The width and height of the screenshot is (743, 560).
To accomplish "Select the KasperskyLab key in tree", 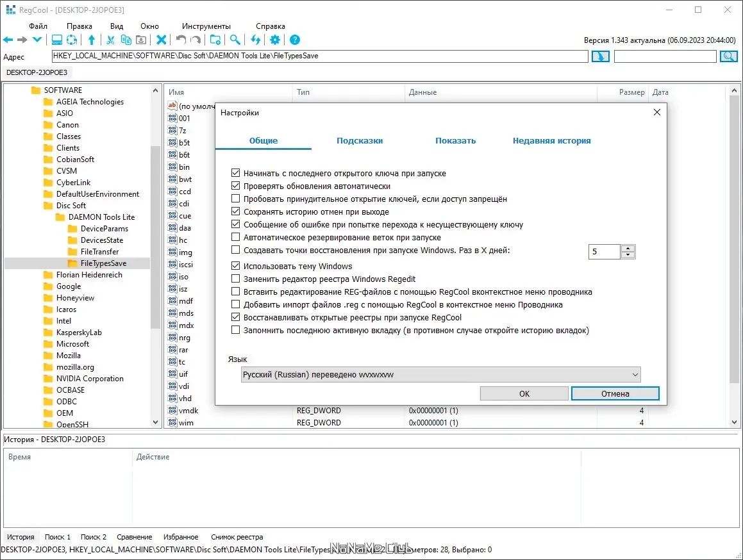I will coord(79,332).
